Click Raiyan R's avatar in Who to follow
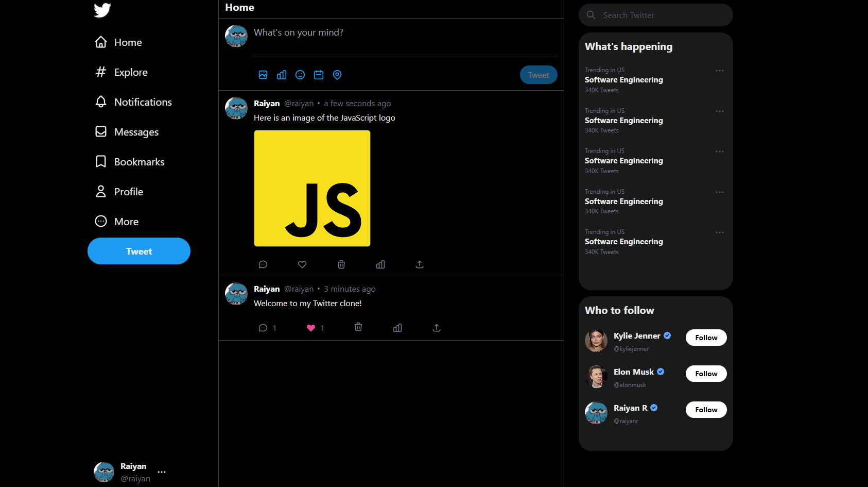 pos(596,413)
